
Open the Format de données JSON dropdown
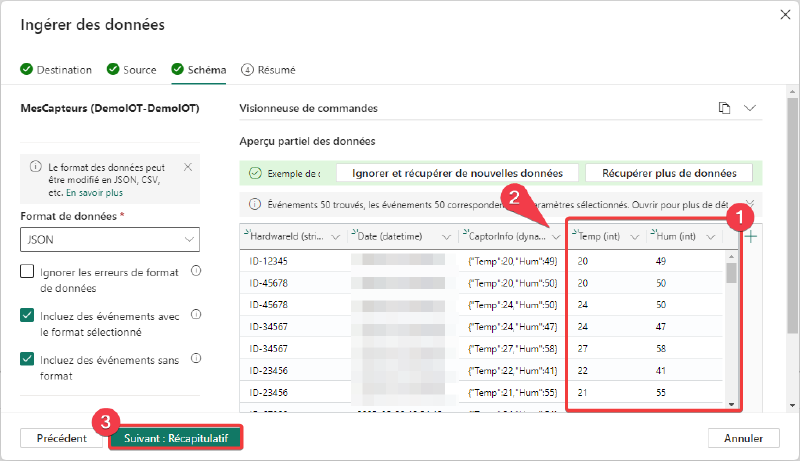(x=110, y=240)
